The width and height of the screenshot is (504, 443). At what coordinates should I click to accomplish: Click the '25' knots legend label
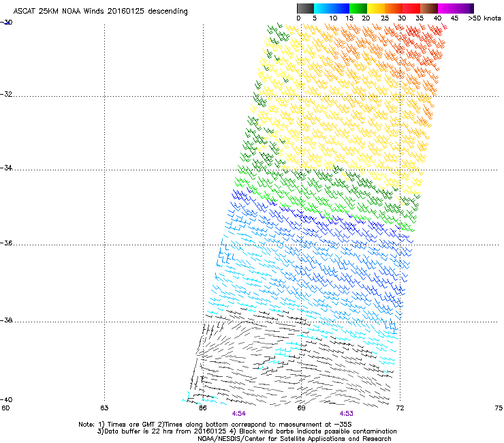385,18
